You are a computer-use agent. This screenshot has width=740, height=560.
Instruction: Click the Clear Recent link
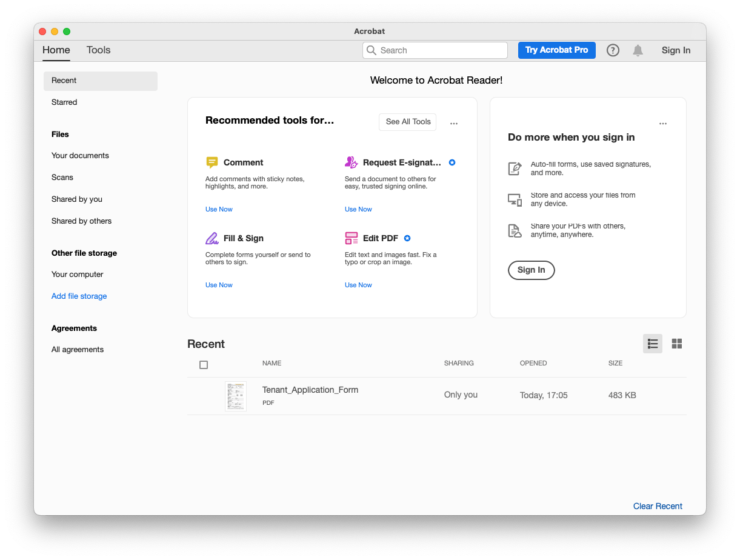click(x=658, y=506)
